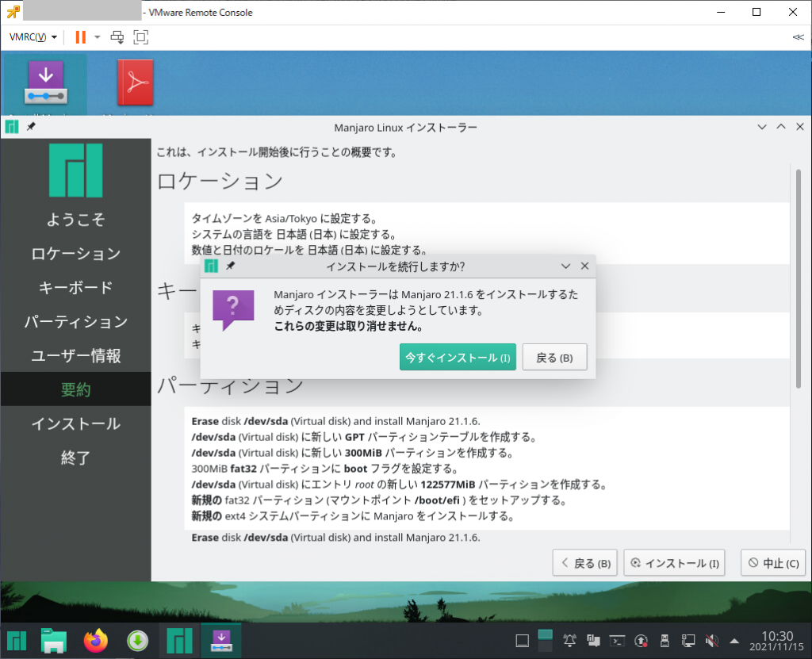Click the Manjaro logo icon in installer title bar
The height and width of the screenshot is (659, 812).
pyautogui.click(x=12, y=127)
